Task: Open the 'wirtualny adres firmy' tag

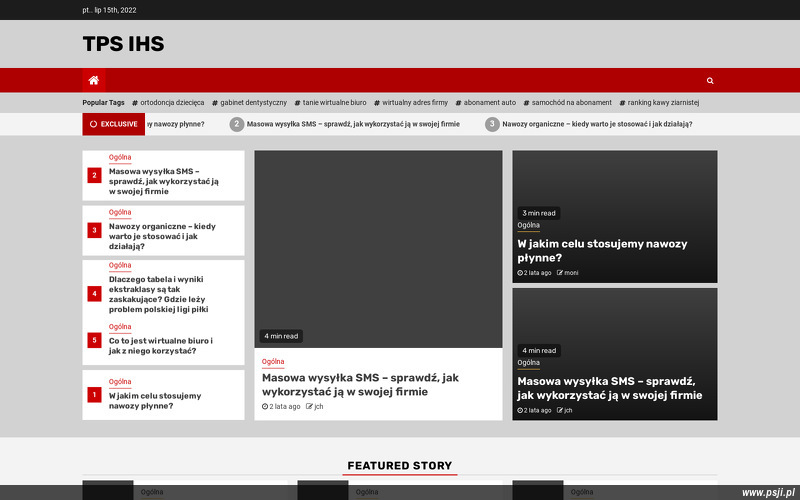Action: coord(414,102)
